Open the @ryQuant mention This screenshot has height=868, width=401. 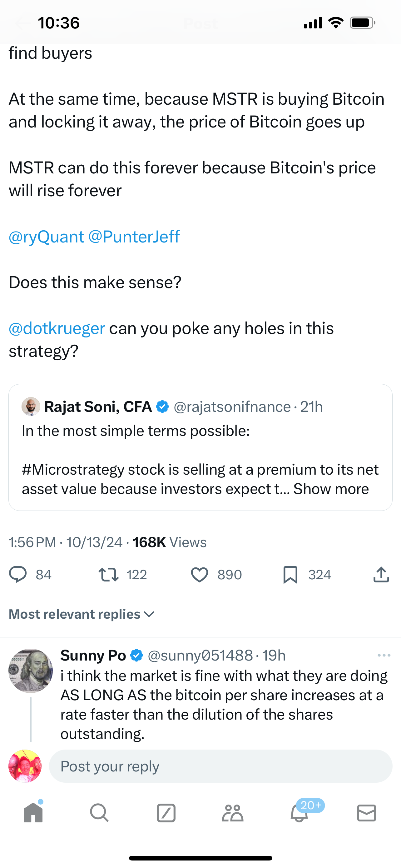click(x=47, y=237)
